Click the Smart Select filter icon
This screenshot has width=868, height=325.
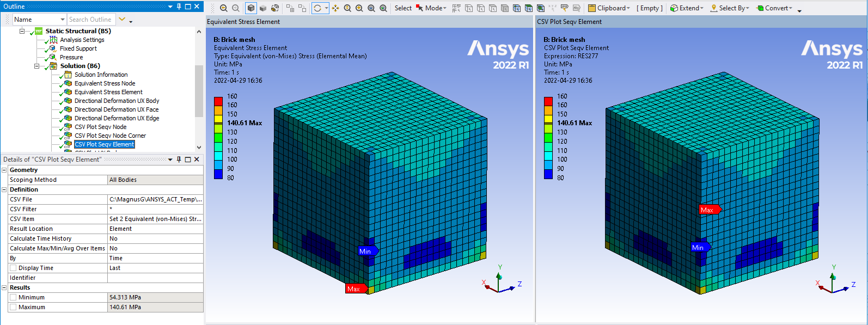coord(456,8)
